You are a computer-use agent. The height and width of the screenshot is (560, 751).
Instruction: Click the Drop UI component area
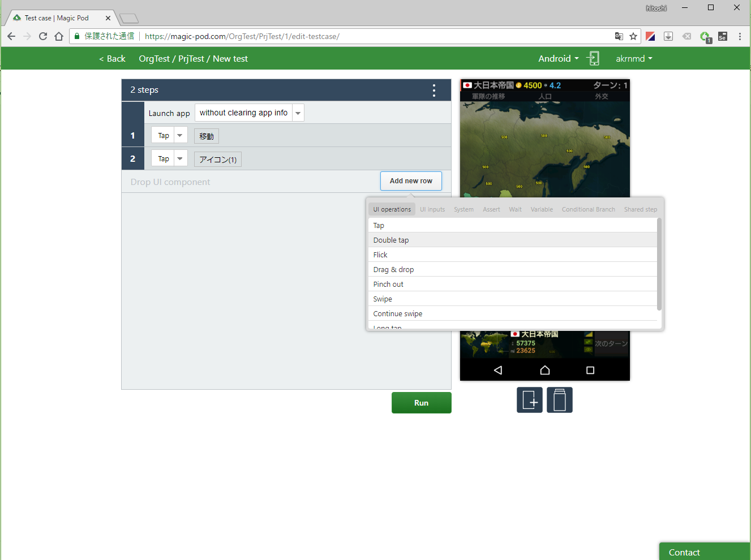[170, 182]
